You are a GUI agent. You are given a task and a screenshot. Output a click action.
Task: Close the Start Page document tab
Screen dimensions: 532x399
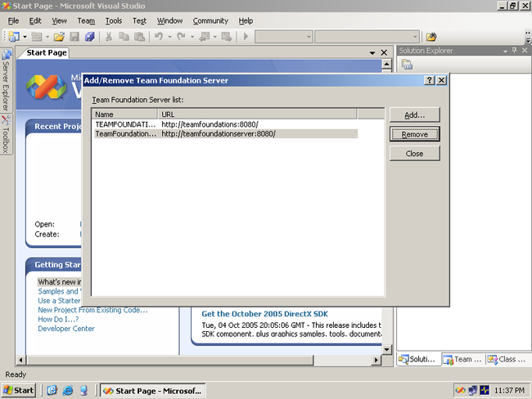click(x=384, y=53)
